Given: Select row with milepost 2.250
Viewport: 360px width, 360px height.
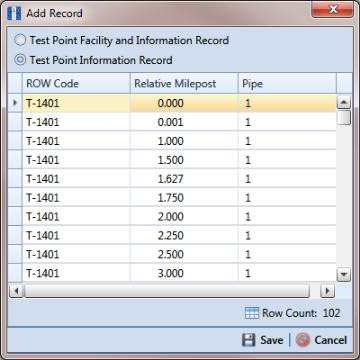Looking at the screenshot, I should tap(172, 236).
